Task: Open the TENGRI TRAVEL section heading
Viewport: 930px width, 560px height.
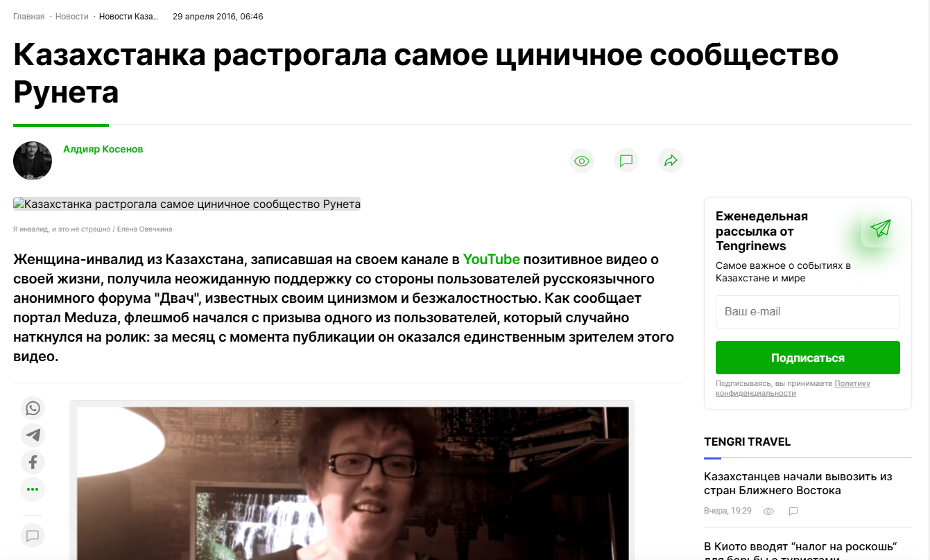Action: tap(747, 442)
